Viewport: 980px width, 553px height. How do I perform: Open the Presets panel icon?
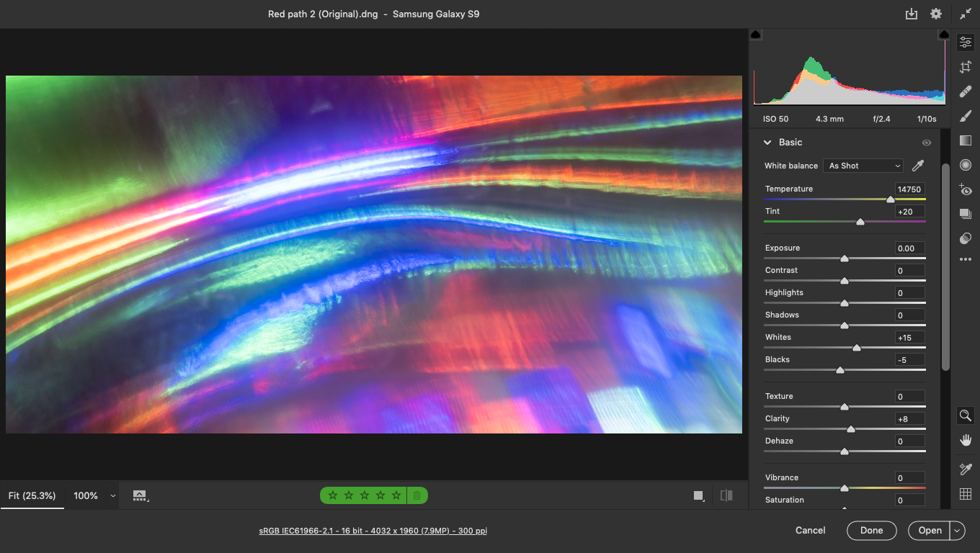(966, 238)
